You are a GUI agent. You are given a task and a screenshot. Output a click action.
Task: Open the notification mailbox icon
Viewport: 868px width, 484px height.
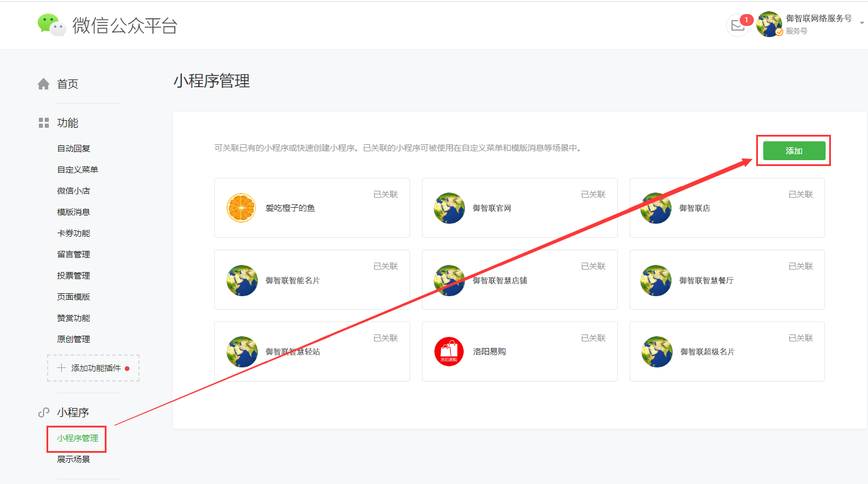point(737,25)
